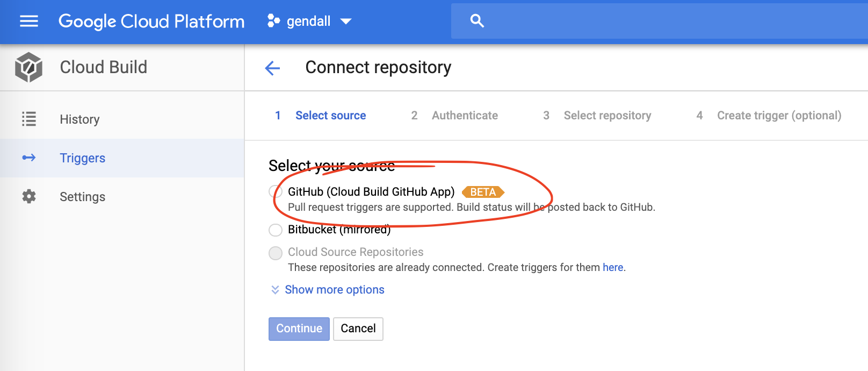Screen dimensions: 868x371
Task: Click the double chevron beside Show more options
Action: coord(275,290)
